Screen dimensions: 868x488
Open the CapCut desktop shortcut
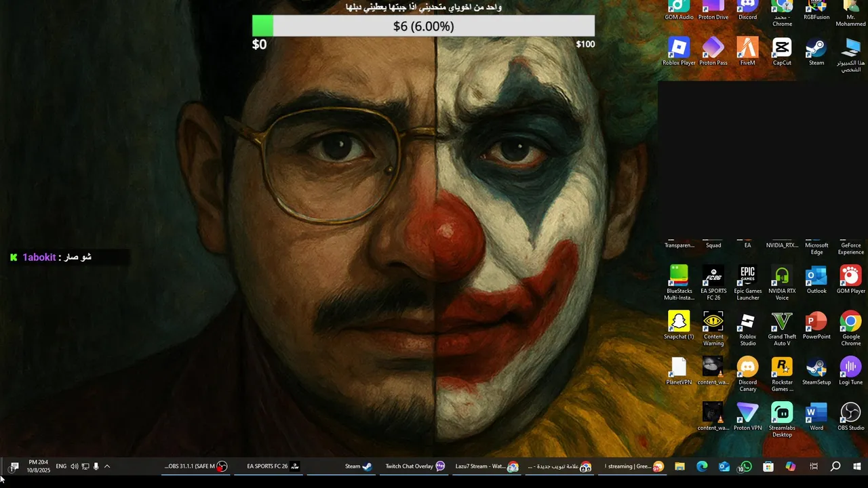(782, 52)
